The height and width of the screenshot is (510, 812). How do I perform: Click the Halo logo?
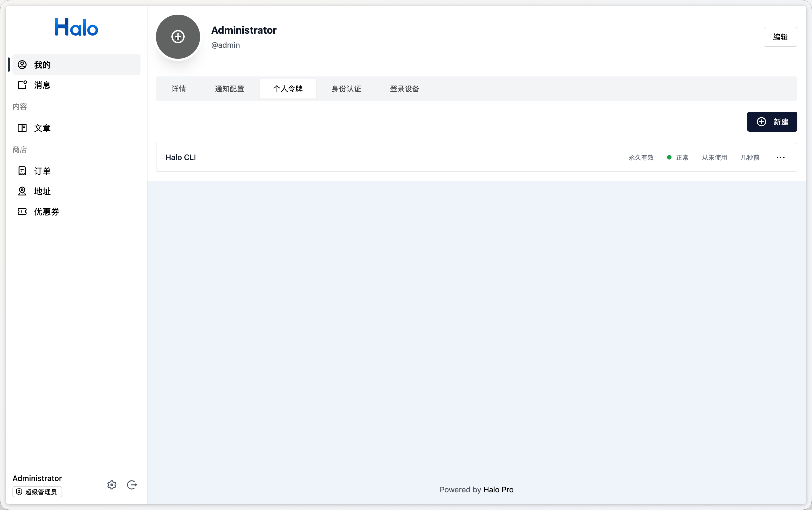(76, 27)
